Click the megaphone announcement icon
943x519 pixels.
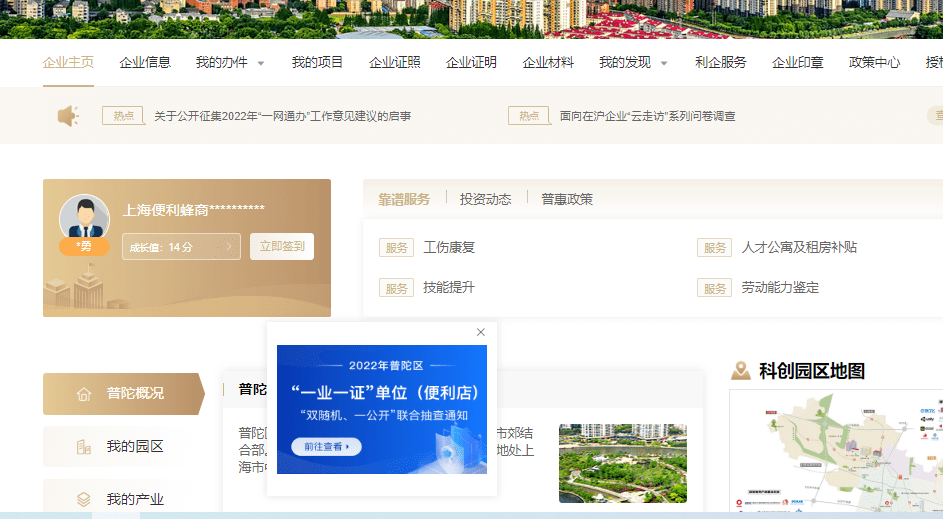[68, 117]
